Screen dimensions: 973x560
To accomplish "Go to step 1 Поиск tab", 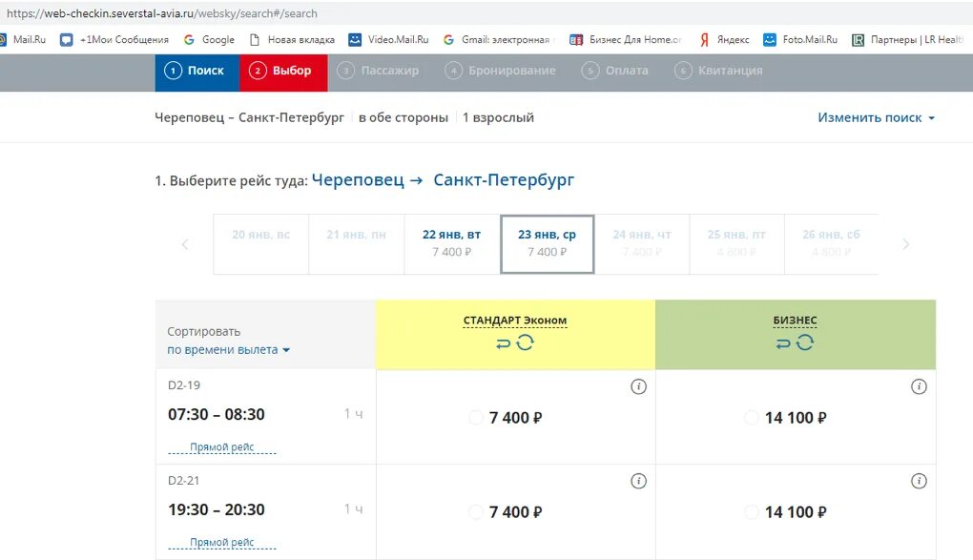I will (x=197, y=71).
